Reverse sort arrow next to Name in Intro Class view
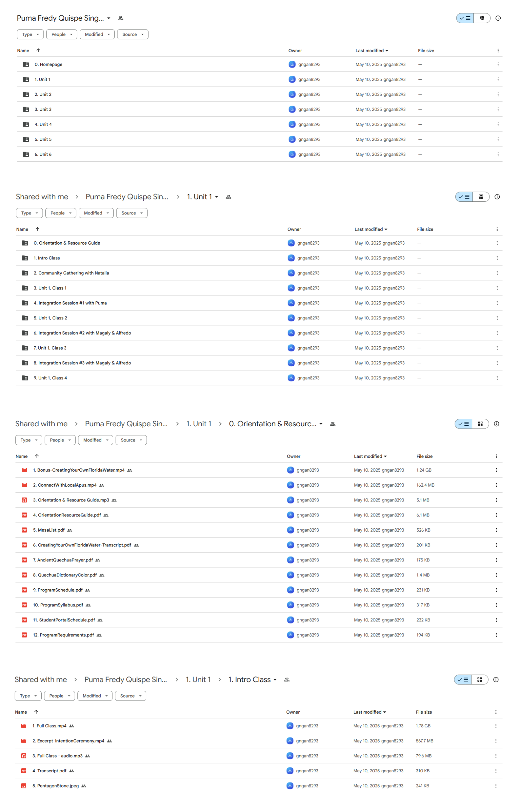This screenshot has width=520, height=812. 36,712
